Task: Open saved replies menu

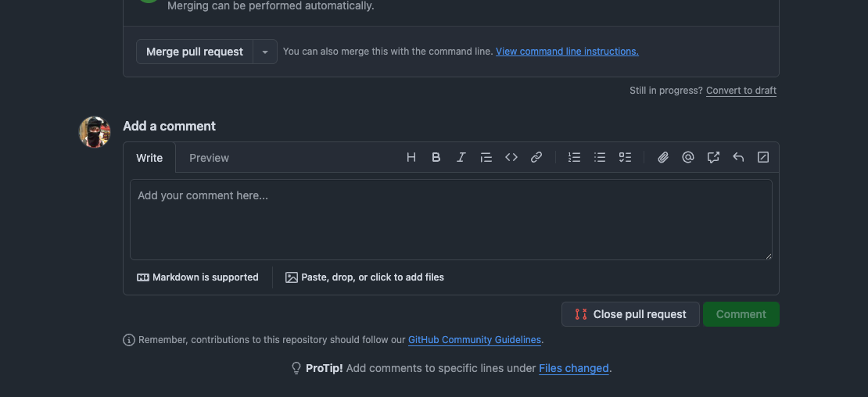Action: pyautogui.click(x=738, y=157)
